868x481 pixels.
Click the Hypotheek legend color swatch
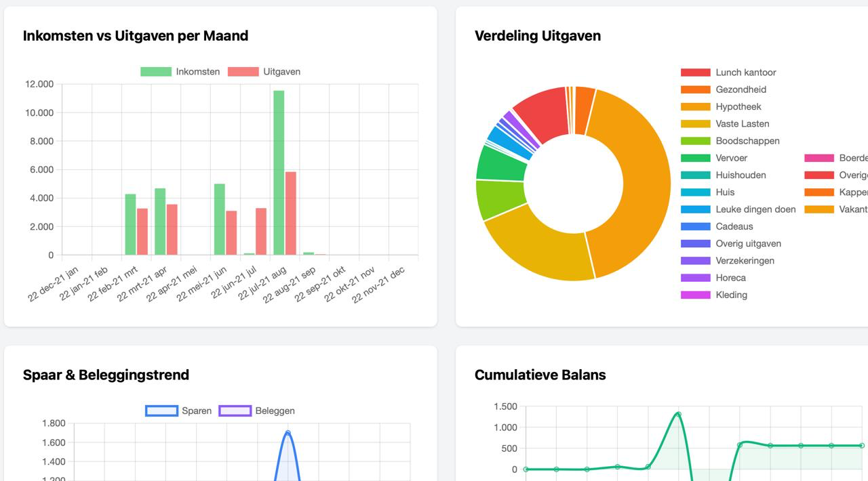tap(696, 106)
